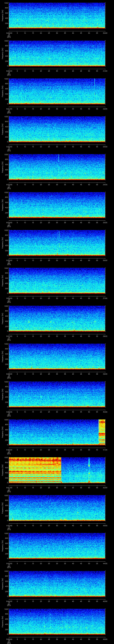Select the spectrogram panel starting at 8:36:00
The image size is (114, 644).
[57, 281]
